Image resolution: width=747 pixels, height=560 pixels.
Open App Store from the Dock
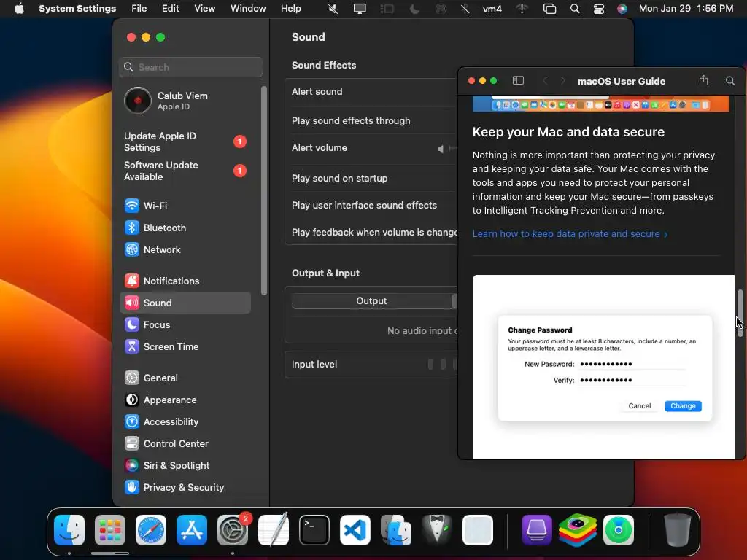tap(192, 530)
